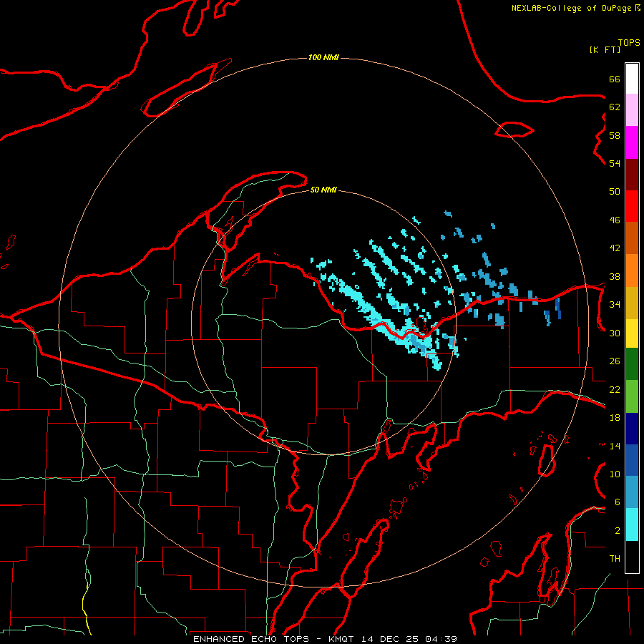Select the dark maroon legend swatch

click(632, 174)
